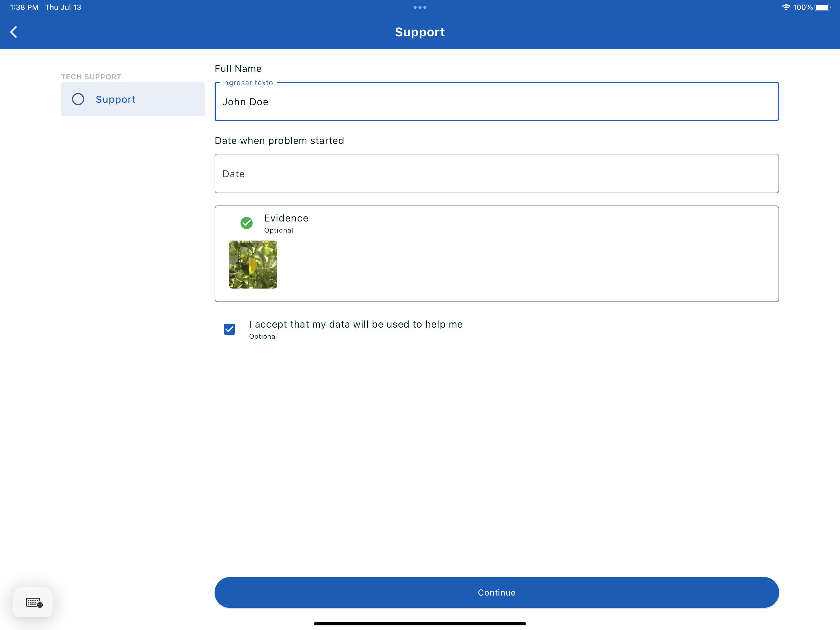Tap the 'Thu Jul 13' date
Screen dimensions: 840x630
[x=63, y=7]
